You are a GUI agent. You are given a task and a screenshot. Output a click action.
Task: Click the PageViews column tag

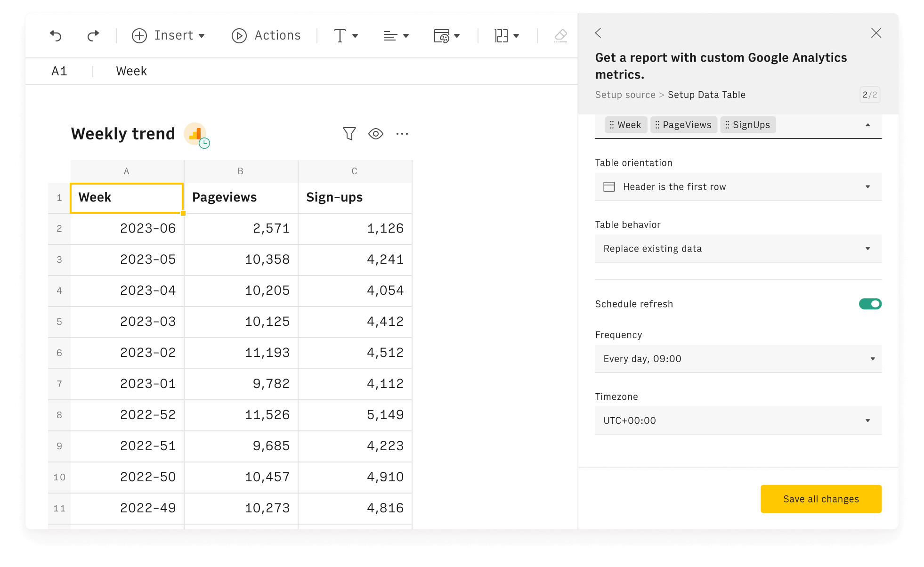683,125
